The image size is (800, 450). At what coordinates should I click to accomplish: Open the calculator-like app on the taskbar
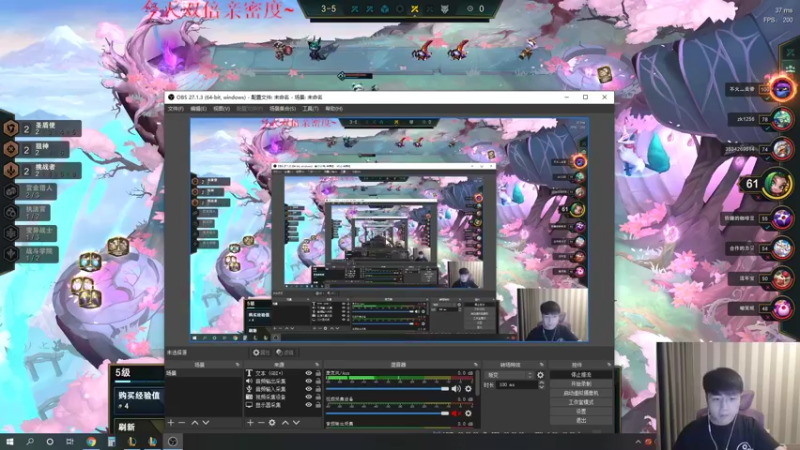click(111, 441)
